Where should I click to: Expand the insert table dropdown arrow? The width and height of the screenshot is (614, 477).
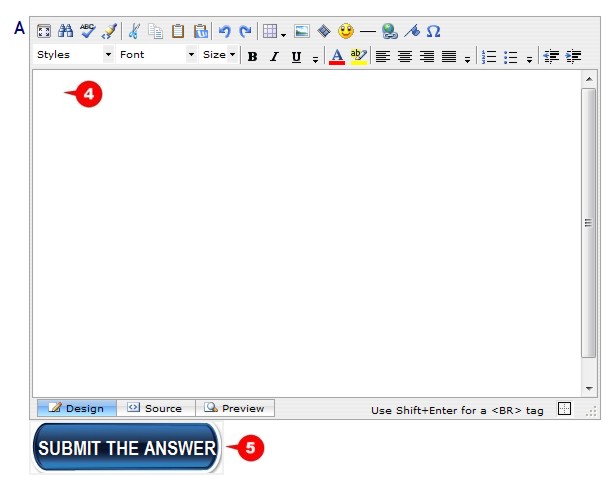284,35
